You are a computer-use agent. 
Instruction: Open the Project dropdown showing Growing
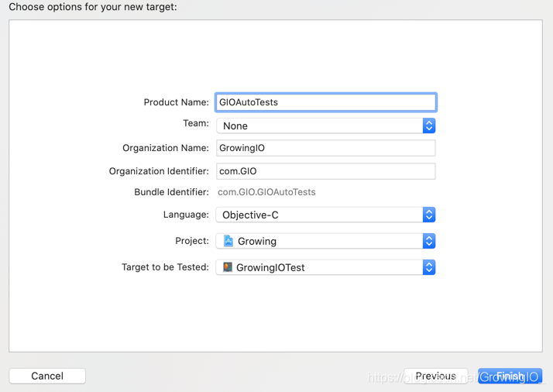[325, 241]
